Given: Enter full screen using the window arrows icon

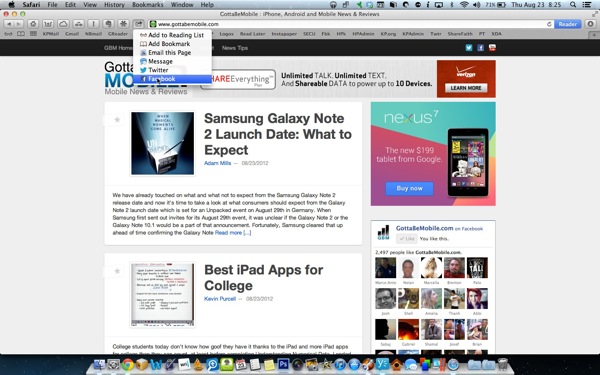Looking at the screenshot, I should click(x=594, y=14).
